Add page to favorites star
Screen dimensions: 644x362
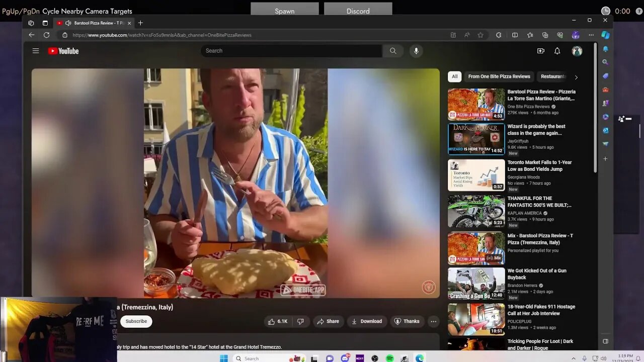480,35
